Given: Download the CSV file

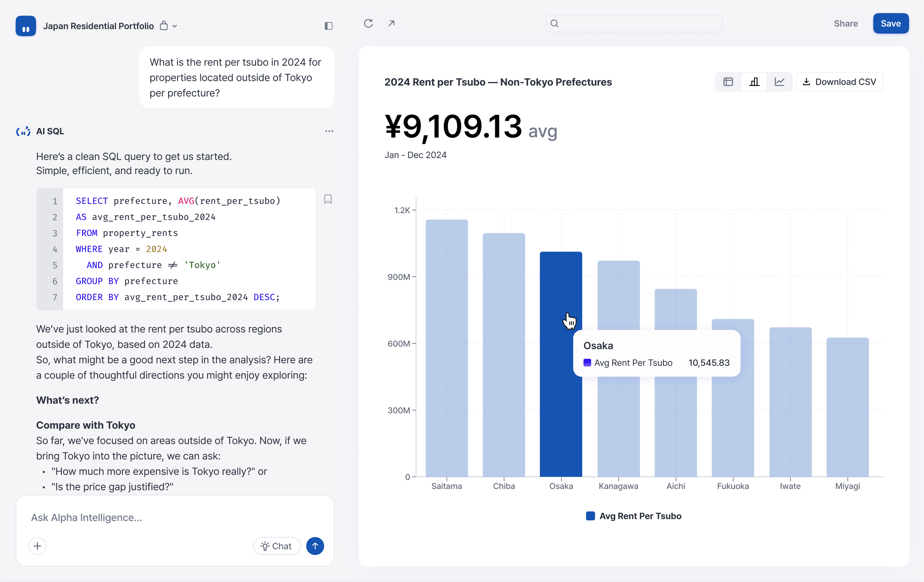Looking at the screenshot, I should click(x=839, y=82).
